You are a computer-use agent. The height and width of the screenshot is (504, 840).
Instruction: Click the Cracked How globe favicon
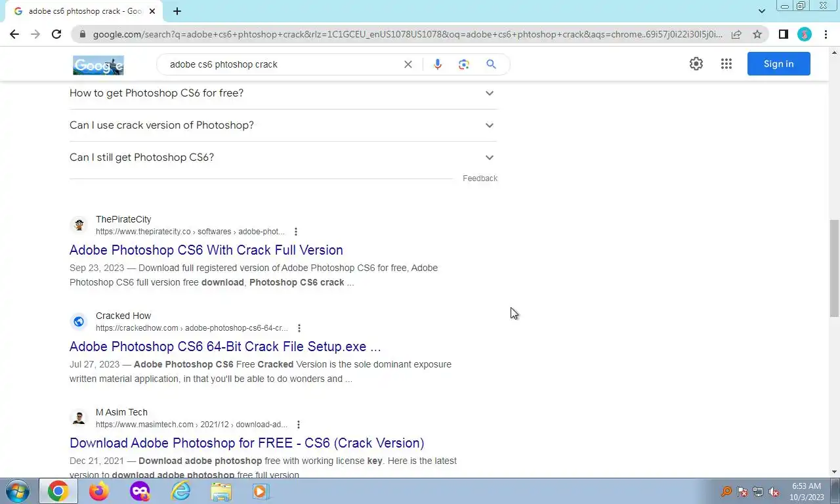click(79, 322)
